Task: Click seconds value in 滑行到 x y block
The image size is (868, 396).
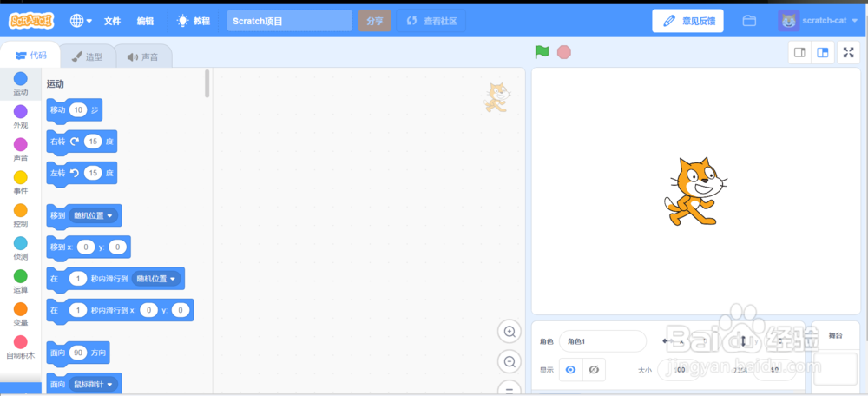Action: 78,310
